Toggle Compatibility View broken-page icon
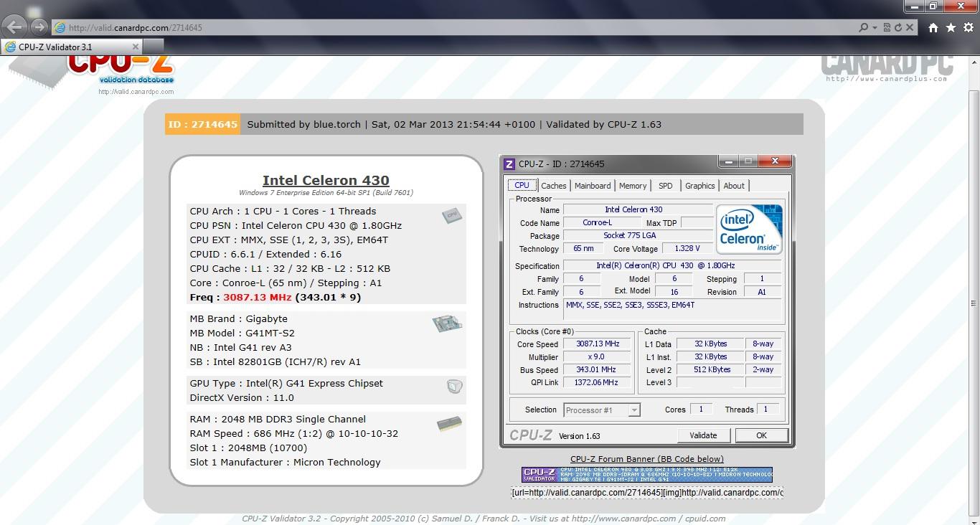 point(887,27)
